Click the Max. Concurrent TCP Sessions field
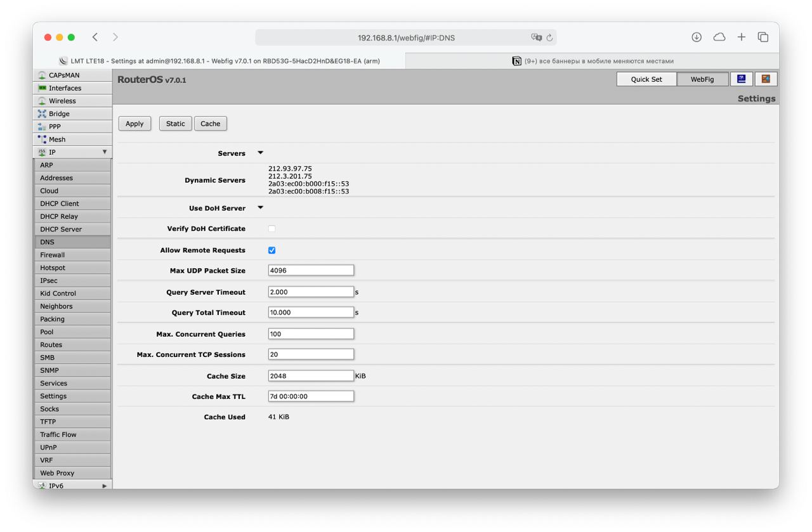The image size is (812, 532). pos(311,354)
